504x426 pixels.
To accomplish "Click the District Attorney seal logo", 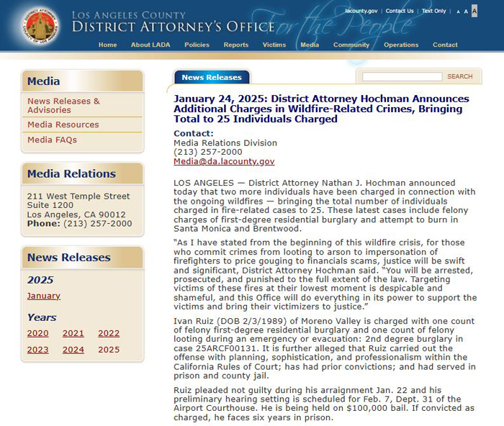I will point(40,27).
